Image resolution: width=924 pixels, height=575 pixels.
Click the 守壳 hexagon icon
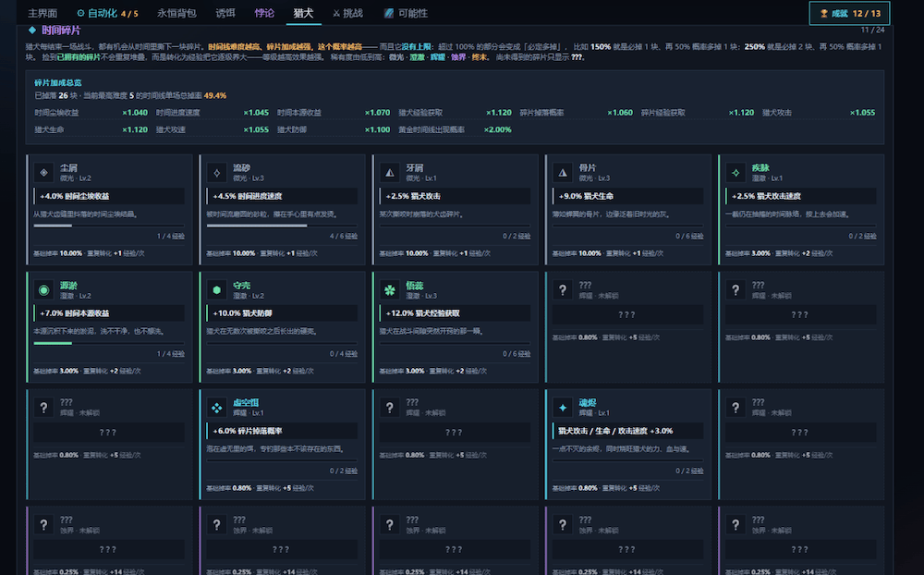pyautogui.click(x=217, y=289)
